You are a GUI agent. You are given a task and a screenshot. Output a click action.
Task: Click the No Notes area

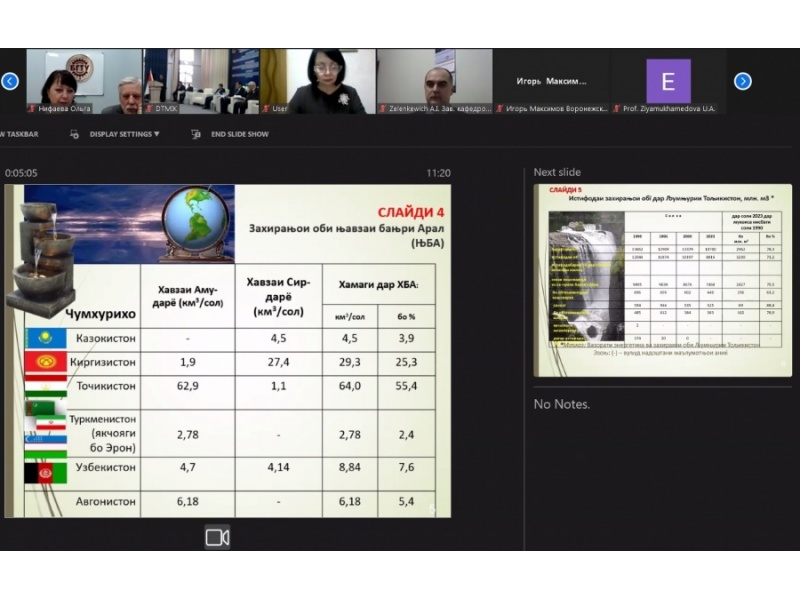561,404
